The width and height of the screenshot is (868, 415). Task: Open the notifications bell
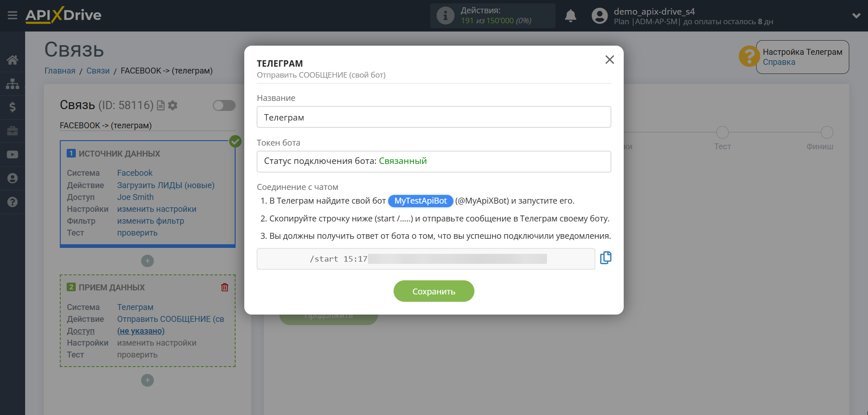click(570, 16)
